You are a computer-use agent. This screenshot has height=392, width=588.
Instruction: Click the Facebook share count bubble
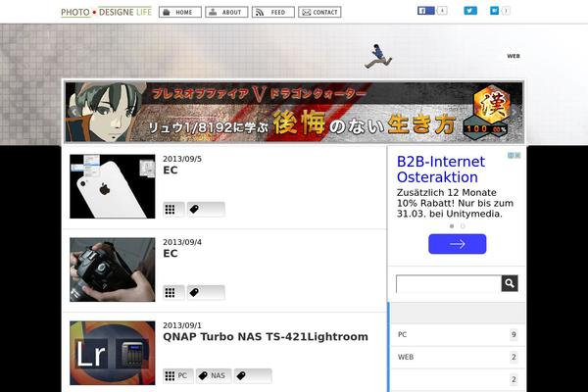click(x=442, y=11)
